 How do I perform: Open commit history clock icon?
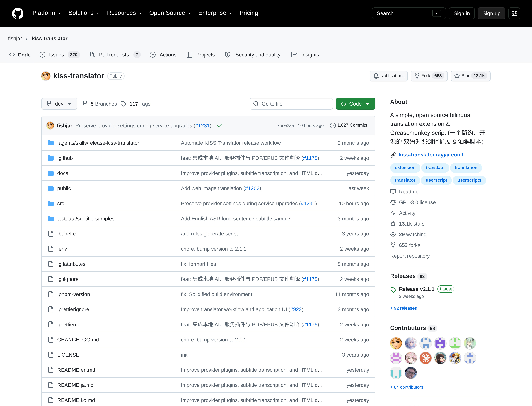[333, 125]
